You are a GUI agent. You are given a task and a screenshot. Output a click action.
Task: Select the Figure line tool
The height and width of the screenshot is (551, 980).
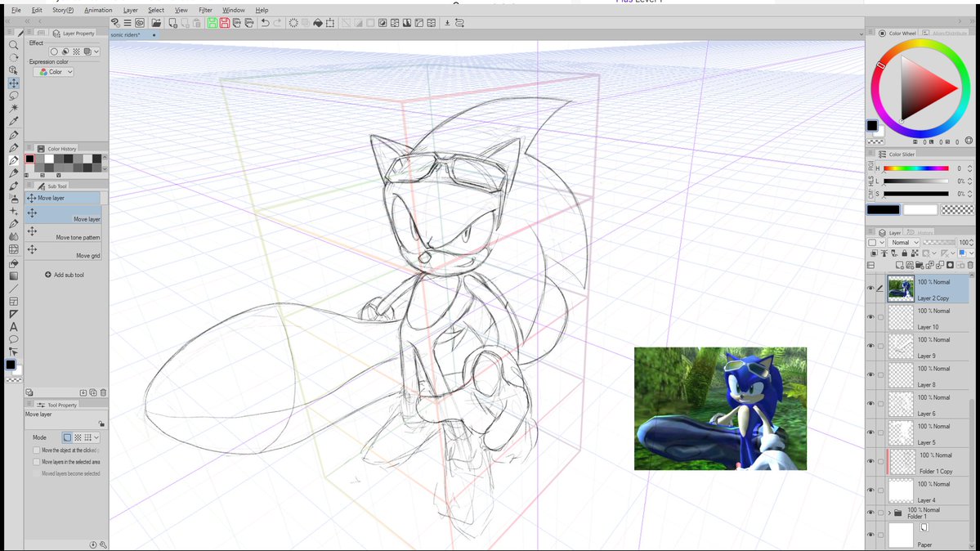coord(13,289)
